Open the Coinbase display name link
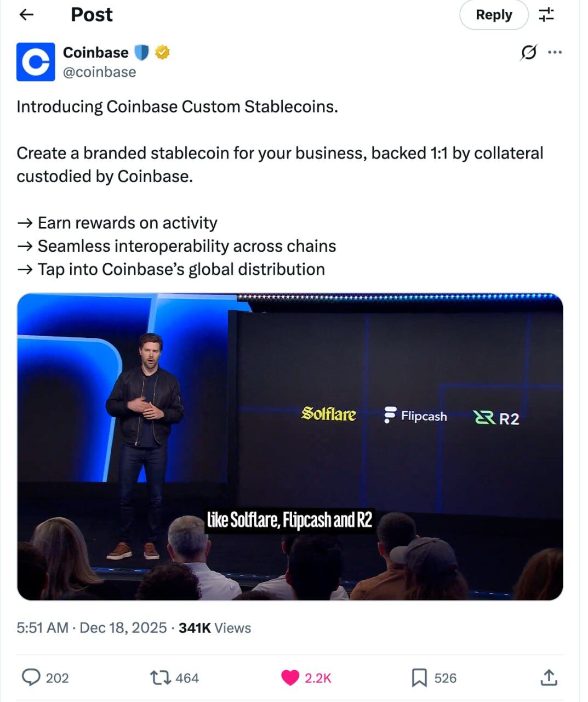588x702 pixels. [95, 53]
